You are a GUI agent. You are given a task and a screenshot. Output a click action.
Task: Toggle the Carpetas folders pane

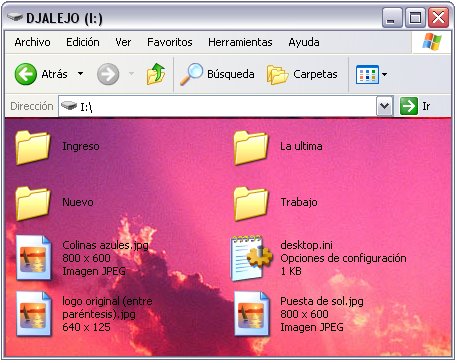(x=302, y=74)
